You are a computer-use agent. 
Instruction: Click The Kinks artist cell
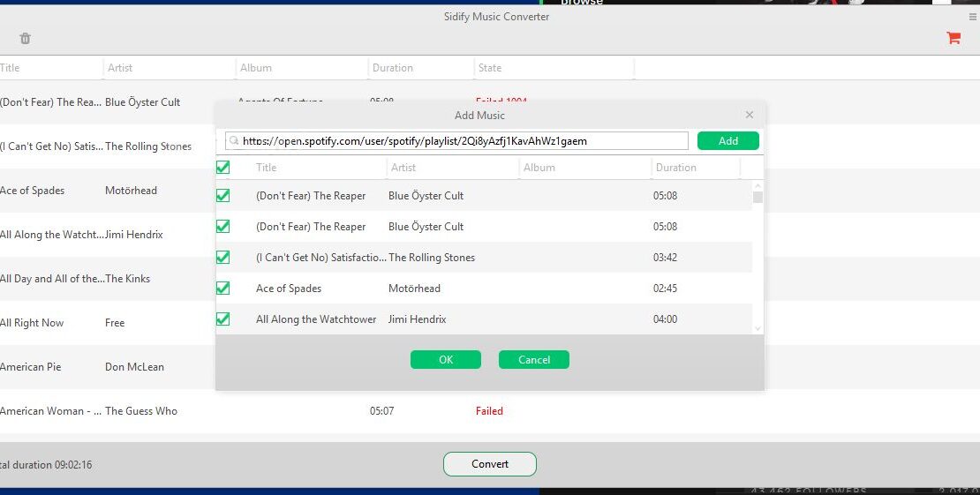(127, 278)
